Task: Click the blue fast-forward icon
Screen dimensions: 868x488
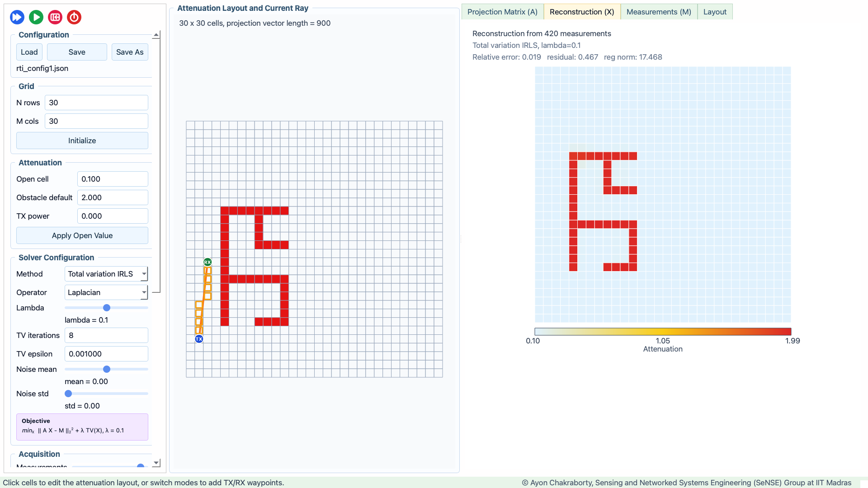Action: tap(17, 17)
